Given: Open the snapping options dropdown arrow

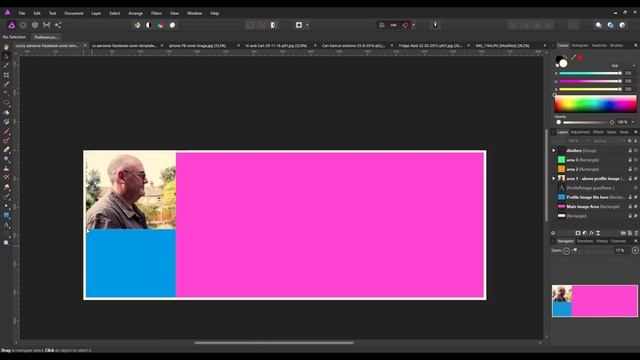Looking at the screenshot, I should tap(413, 25).
